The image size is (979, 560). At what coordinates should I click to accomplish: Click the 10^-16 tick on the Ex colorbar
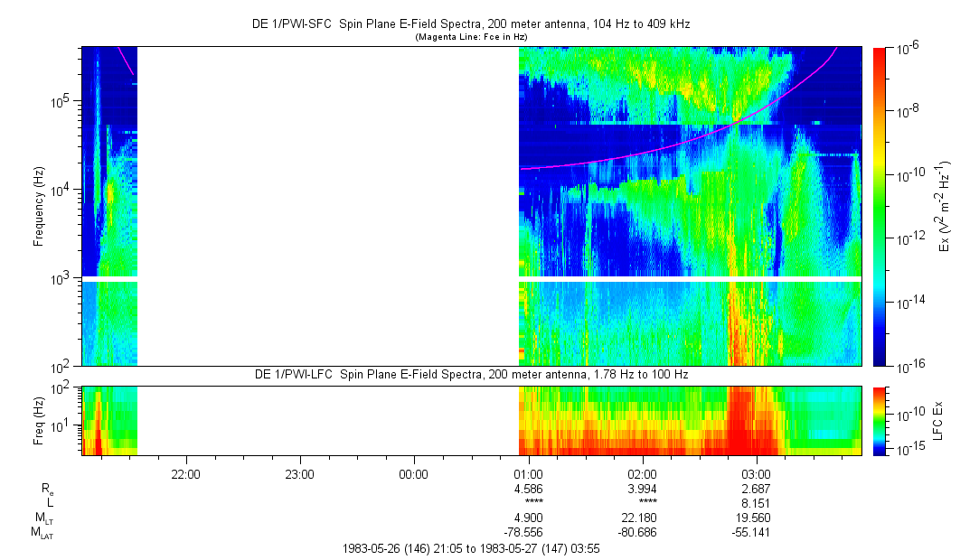click(x=907, y=365)
